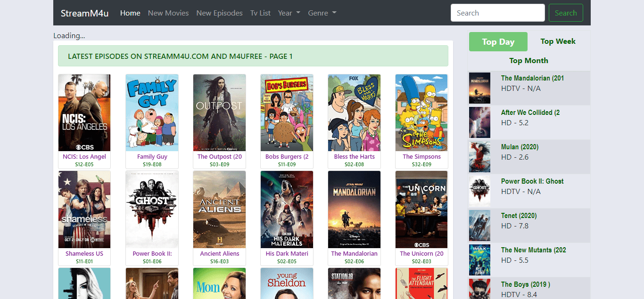
Task: Click the green Search button
Action: (566, 13)
